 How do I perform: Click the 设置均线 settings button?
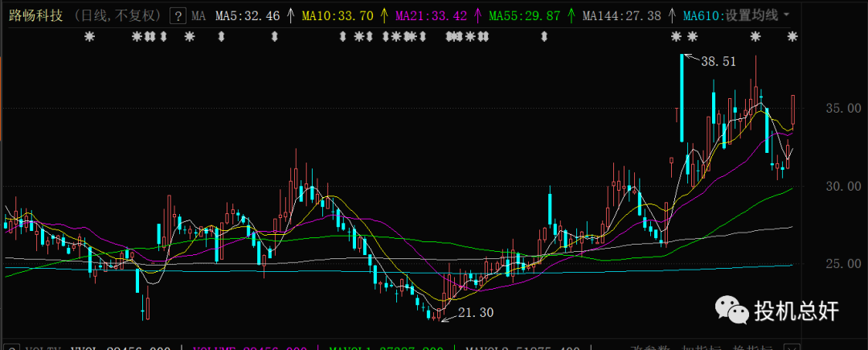tap(751, 15)
